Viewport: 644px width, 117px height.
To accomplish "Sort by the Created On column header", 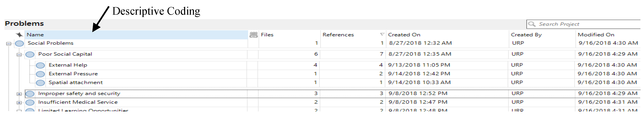I will [404, 35].
